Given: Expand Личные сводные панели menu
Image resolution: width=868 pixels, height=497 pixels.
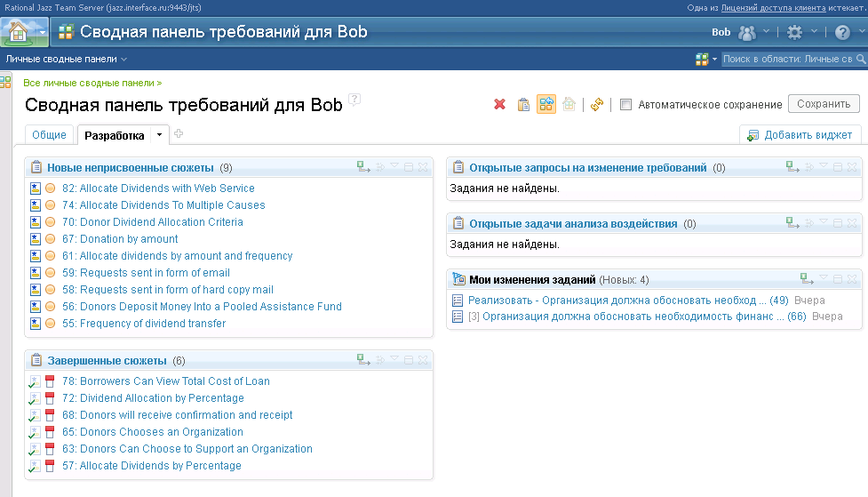Looking at the screenshot, I should click(x=66, y=60).
